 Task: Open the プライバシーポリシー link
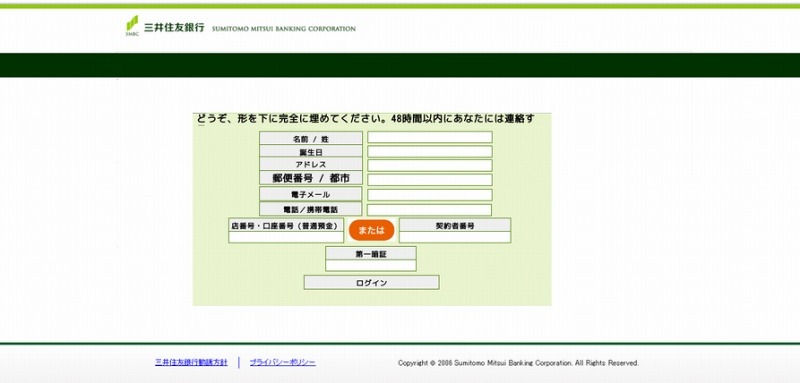tap(282, 363)
